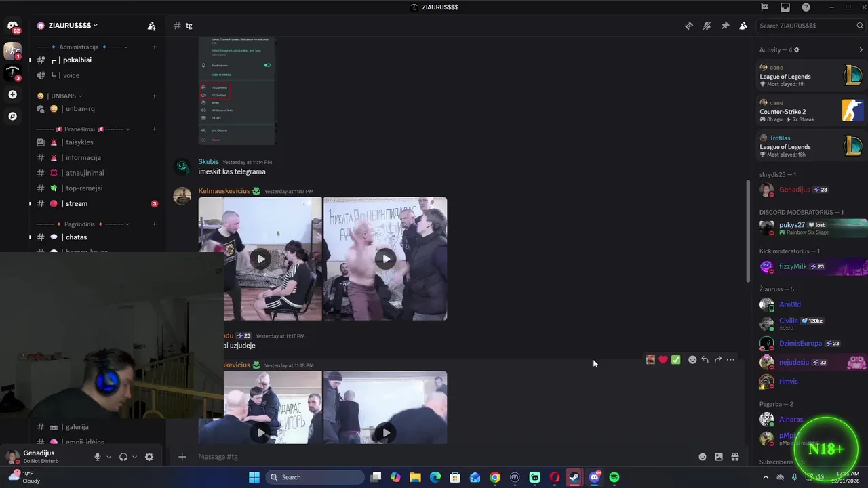Select member fizzyMilk

pos(812,266)
